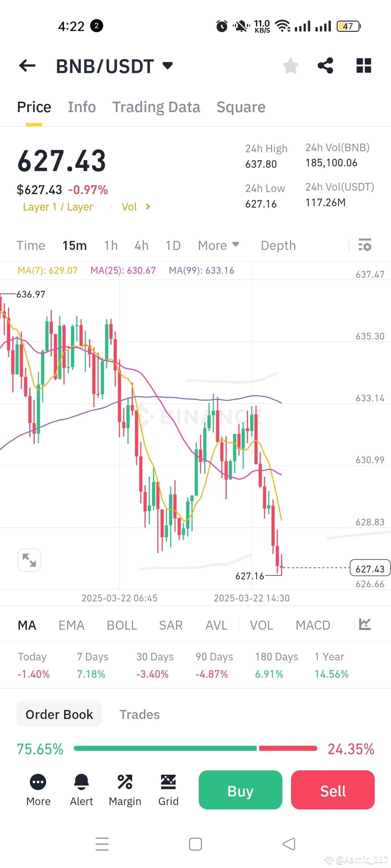Open the Trades tab
The height and width of the screenshot is (868, 391).
(x=139, y=714)
